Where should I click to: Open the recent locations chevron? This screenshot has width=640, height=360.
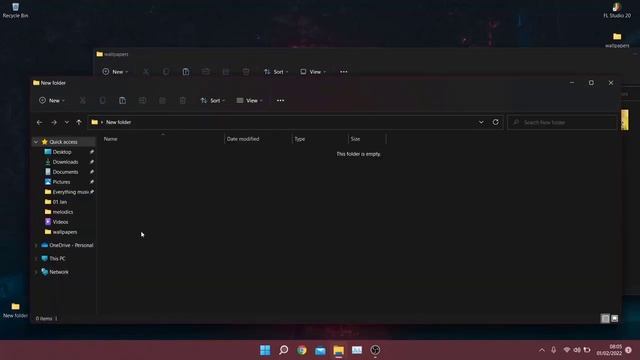(x=67, y=122)
